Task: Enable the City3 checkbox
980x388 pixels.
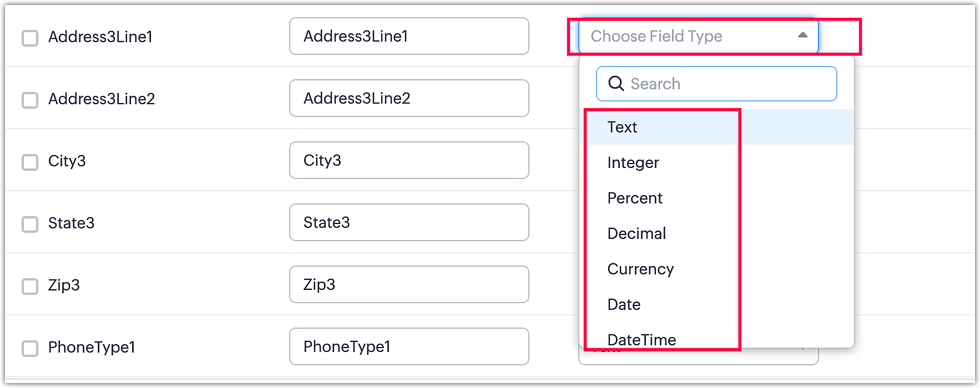Action: 30,162
